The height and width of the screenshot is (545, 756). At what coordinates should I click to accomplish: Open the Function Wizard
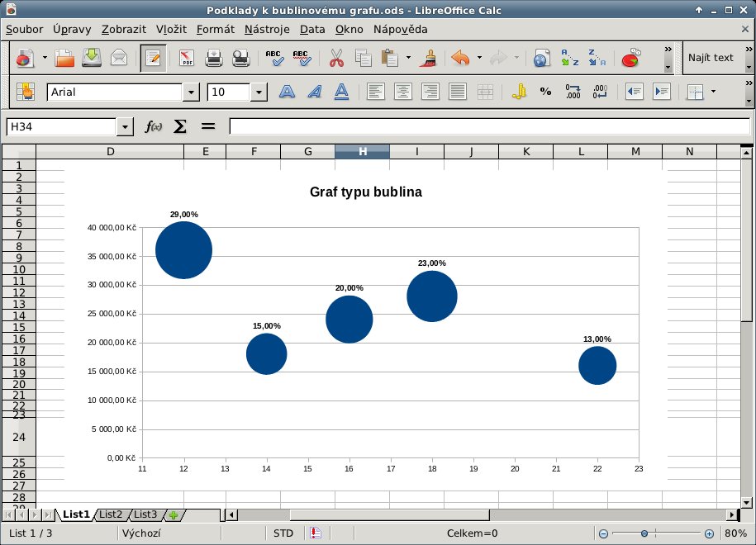pyautogui.click(x=154, y=126)
